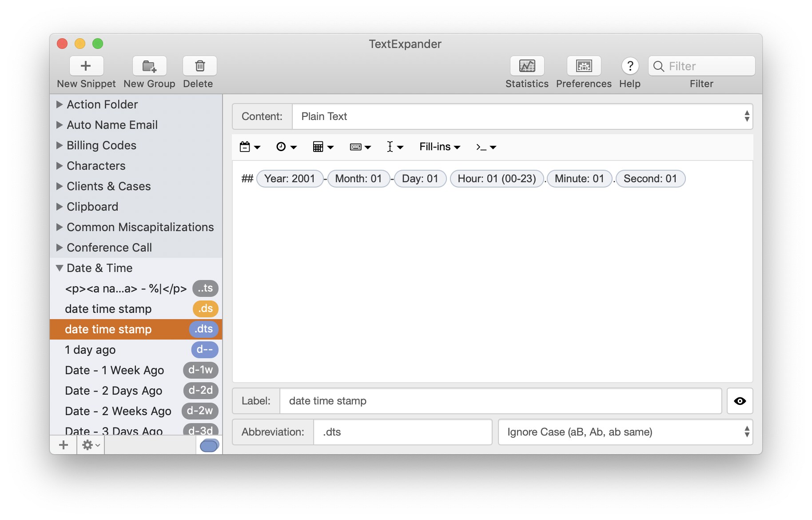This screenshot has width=812, height=520.
Task: Click the Second: 01 token
Action: [650, 179]
